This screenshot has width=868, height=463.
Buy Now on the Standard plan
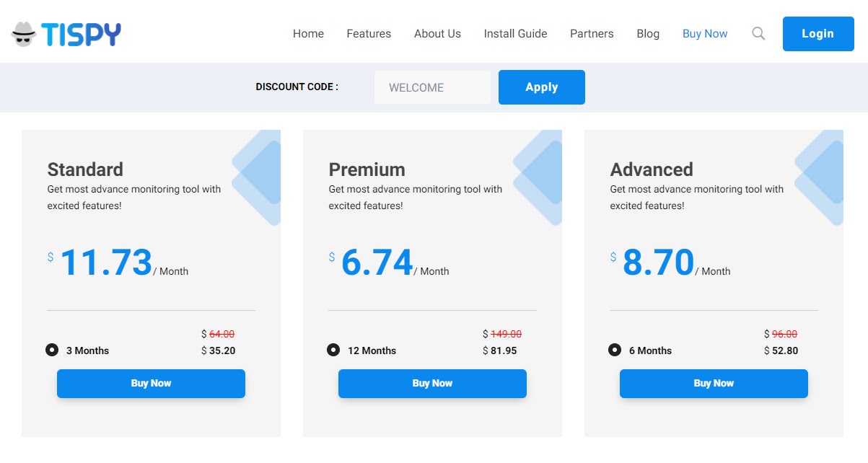150,383
